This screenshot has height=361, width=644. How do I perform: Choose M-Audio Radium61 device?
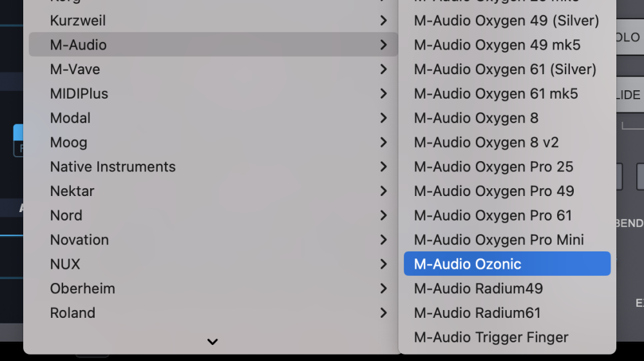click(477, 313)
